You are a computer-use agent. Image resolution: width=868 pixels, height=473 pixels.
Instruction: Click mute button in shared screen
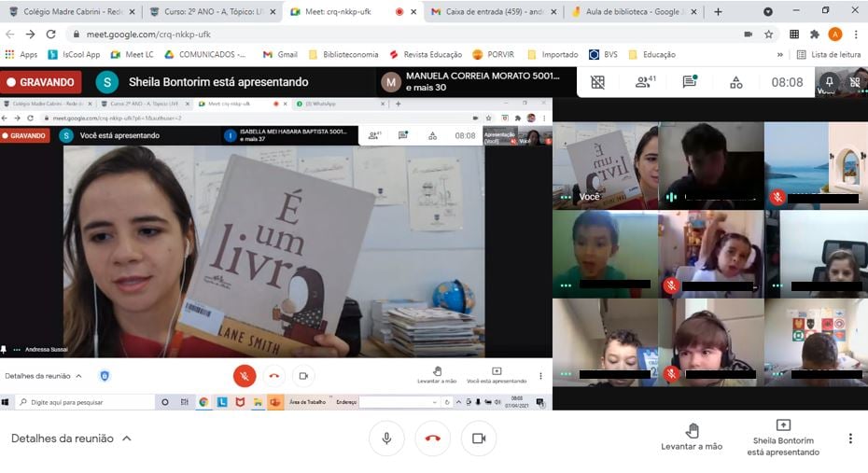245,376
